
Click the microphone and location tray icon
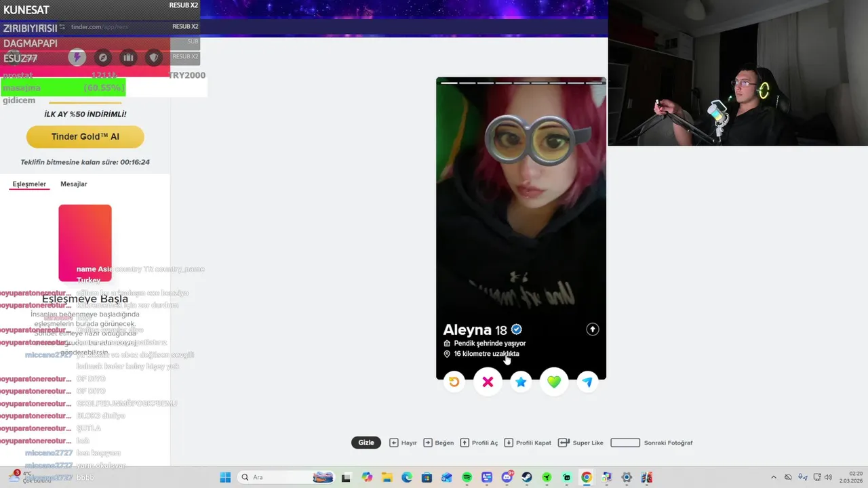pos(803,477)
